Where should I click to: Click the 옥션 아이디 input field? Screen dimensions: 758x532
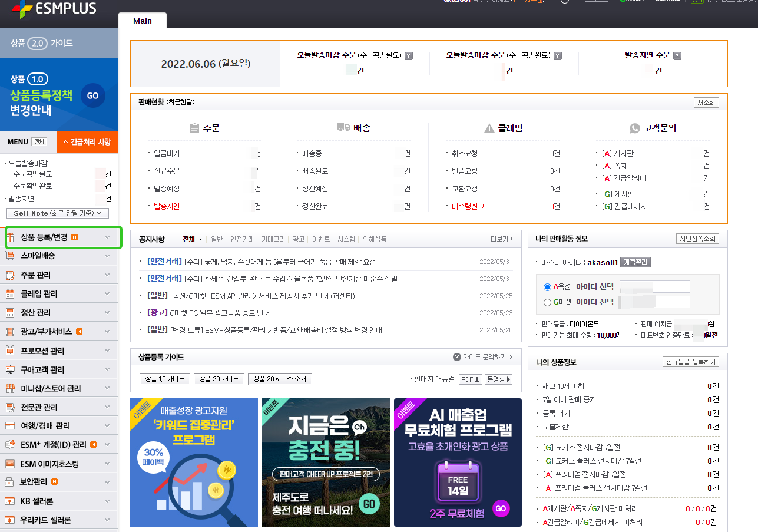(x=654, y=288)
